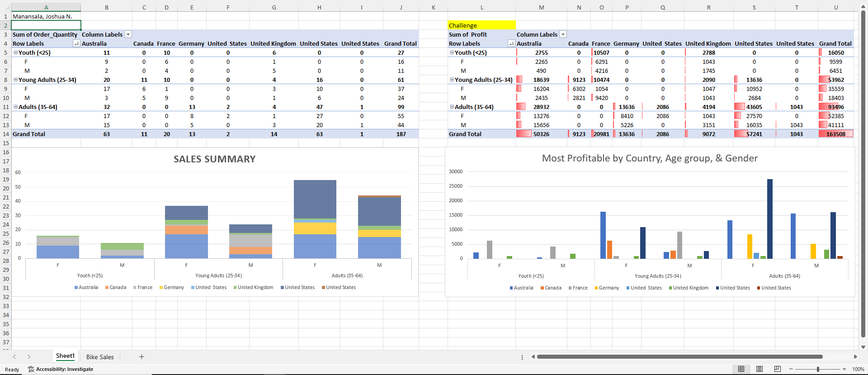Select the yellow Challenge cell
The width and height of the screenshot is (868, 375).
click(x=481, y=25)
